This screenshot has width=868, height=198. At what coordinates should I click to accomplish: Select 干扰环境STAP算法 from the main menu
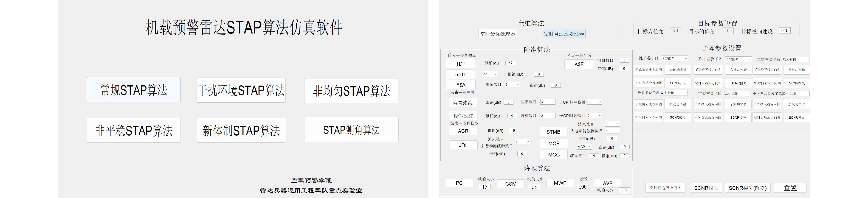coord(241,90)
